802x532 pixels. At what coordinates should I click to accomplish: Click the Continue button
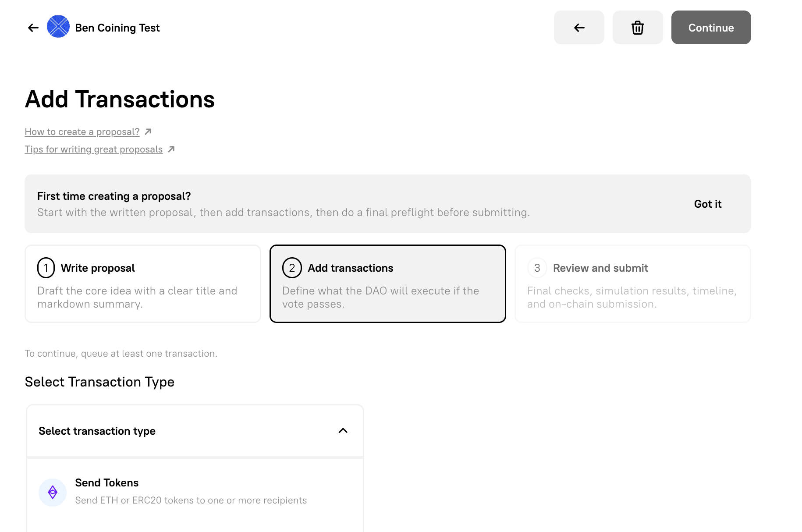(710, 27)
